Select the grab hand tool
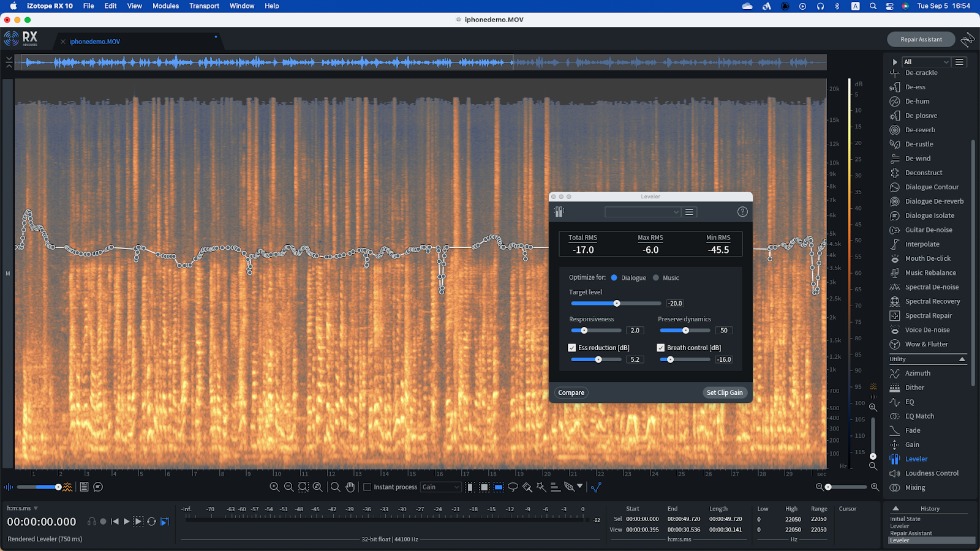Screen dimensions: 980x551 point(350,487)
